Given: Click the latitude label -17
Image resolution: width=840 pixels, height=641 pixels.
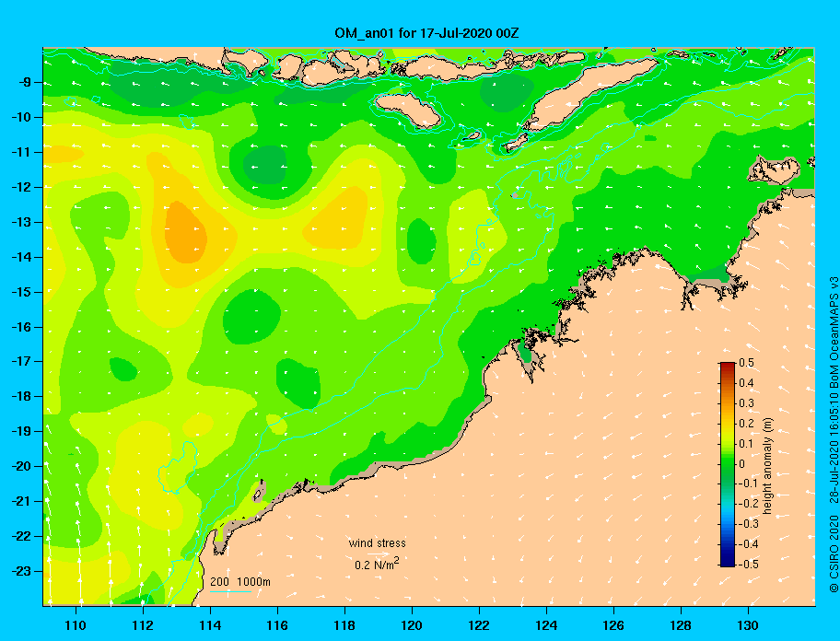Looking at the screenshot, I should pos(20,361).
